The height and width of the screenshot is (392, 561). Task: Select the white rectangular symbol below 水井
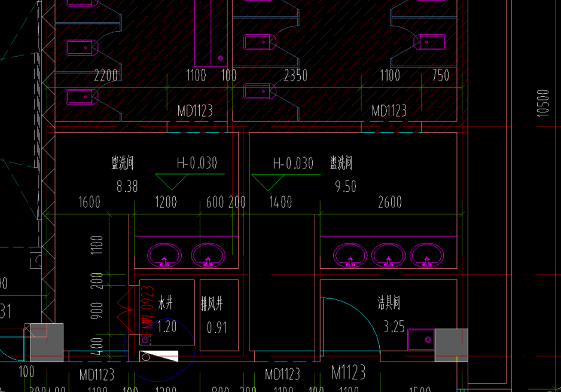click(x=159, y=356)
